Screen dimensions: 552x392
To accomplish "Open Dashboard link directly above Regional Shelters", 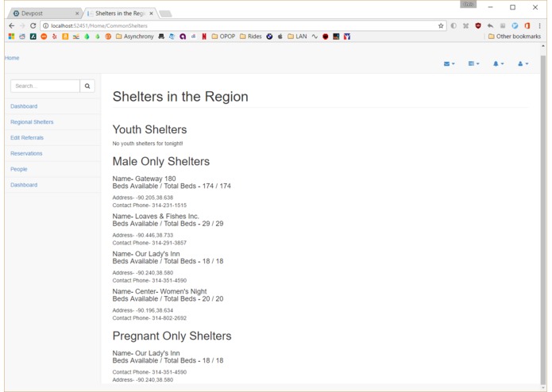I will coord(24,106).
